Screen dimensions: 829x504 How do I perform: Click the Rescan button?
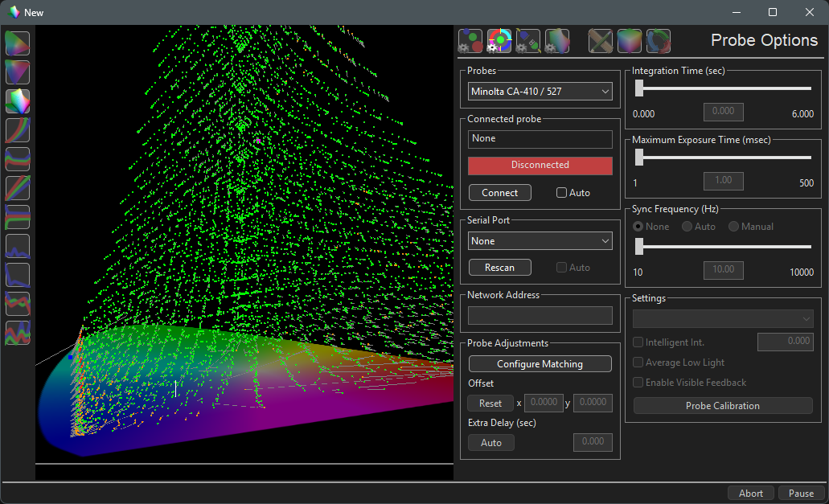(499, 268)
